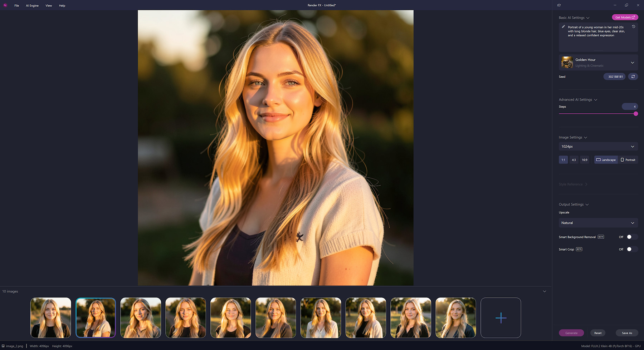The width and height of the screenshot is (644, 350).
Task: Randomize the seed with refresh icon
Action: 633,77
